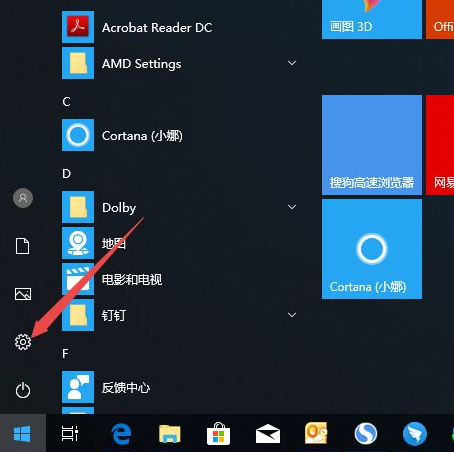Open the large Cortana (小娜) tile
454x452 pixels.
[x=372, y=249]
